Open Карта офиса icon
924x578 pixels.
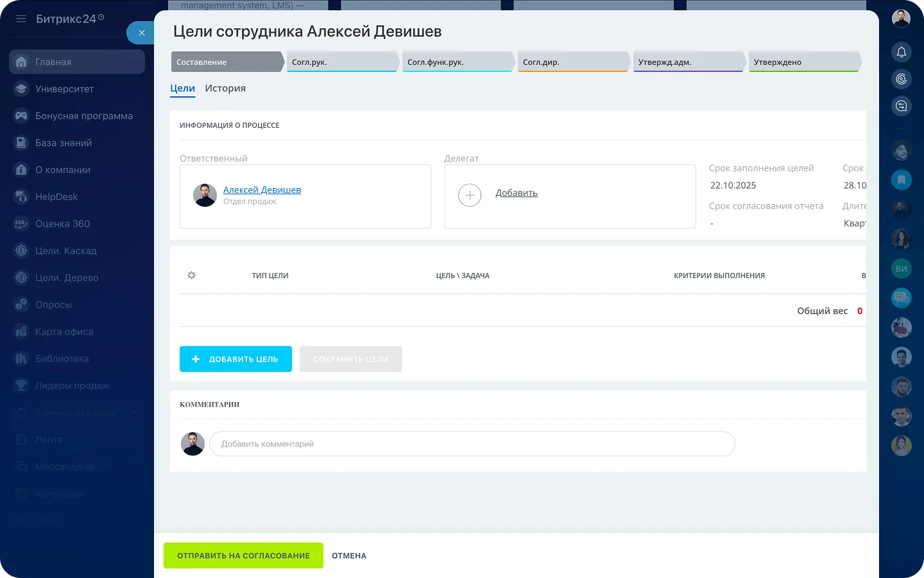coord(21,331)
